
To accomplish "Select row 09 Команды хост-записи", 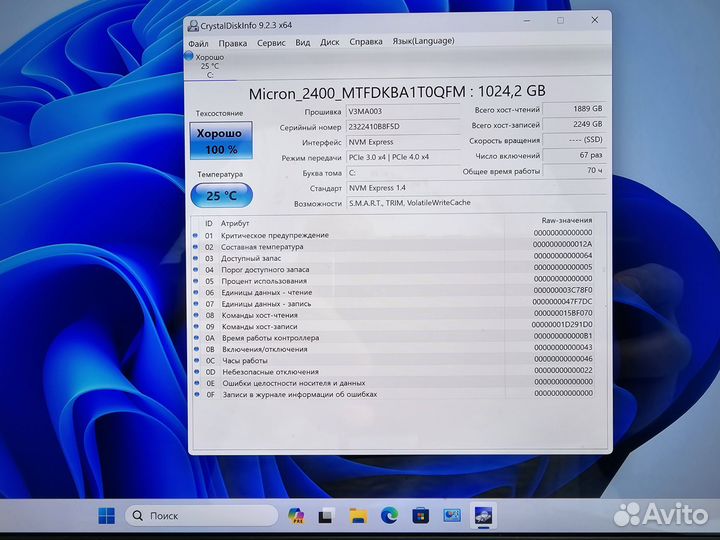I will 394,326.
